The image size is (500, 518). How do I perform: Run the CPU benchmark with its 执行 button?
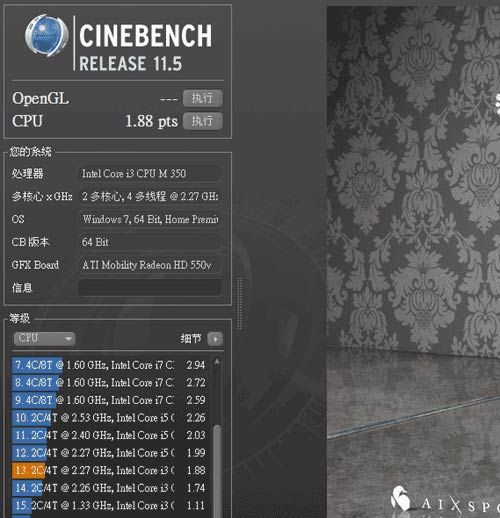click(203, 121)
